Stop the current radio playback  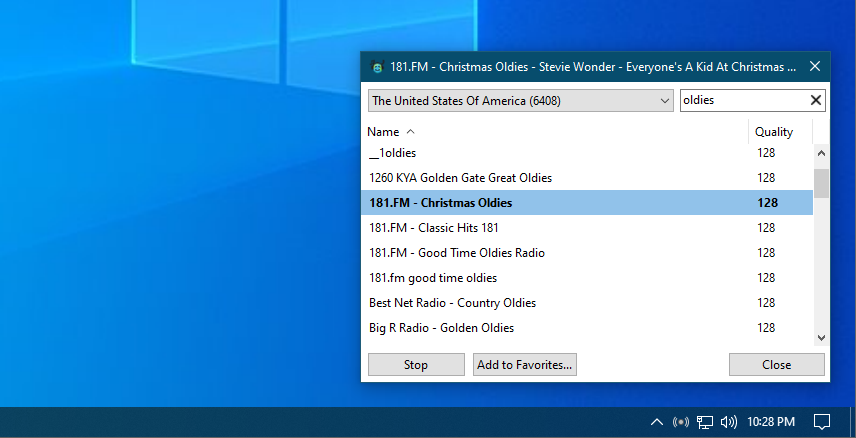click(416, 365)
